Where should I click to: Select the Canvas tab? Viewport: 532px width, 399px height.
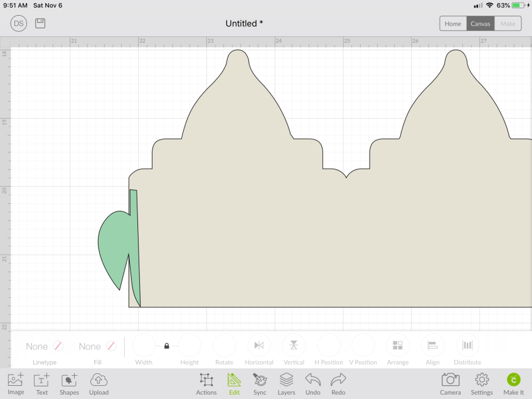[480, 24]
